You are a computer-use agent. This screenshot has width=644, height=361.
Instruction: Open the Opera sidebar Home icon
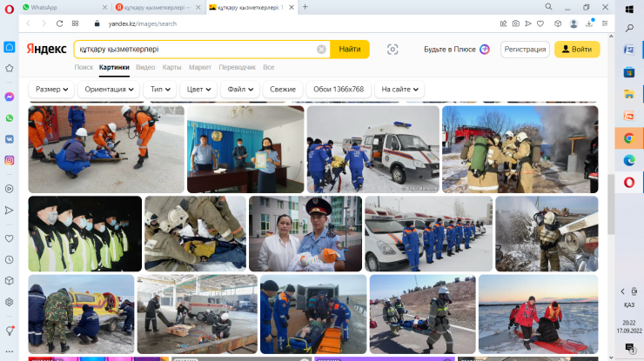point(10,47)
